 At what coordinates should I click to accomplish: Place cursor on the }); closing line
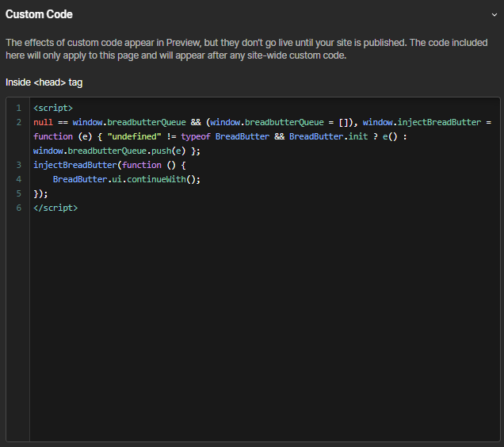pos(41,193)
